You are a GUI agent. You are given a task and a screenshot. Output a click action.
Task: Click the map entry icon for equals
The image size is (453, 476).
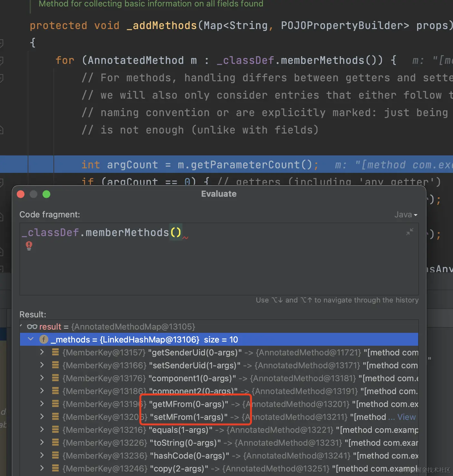pyautogui.click(x=55, y=430)
